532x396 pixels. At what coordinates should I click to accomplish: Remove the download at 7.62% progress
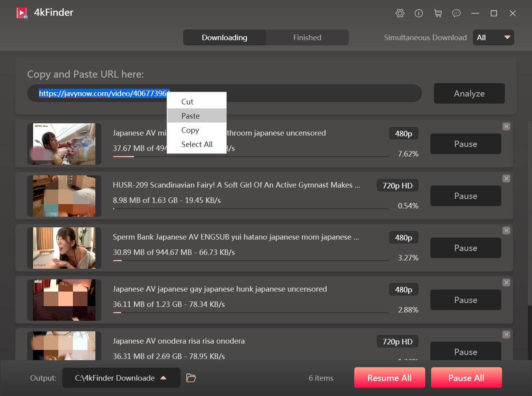click(x=506, y=126)
